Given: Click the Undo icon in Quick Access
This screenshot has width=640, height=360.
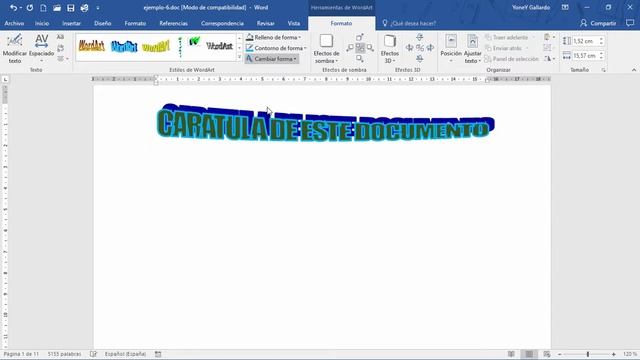Looking at the screenshot, I should 13,8.
